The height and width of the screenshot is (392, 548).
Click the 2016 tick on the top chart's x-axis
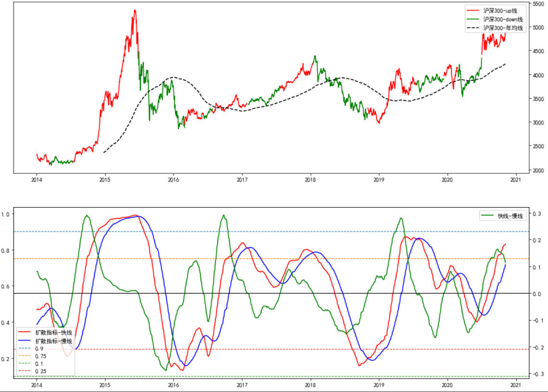tap(174, 180)
